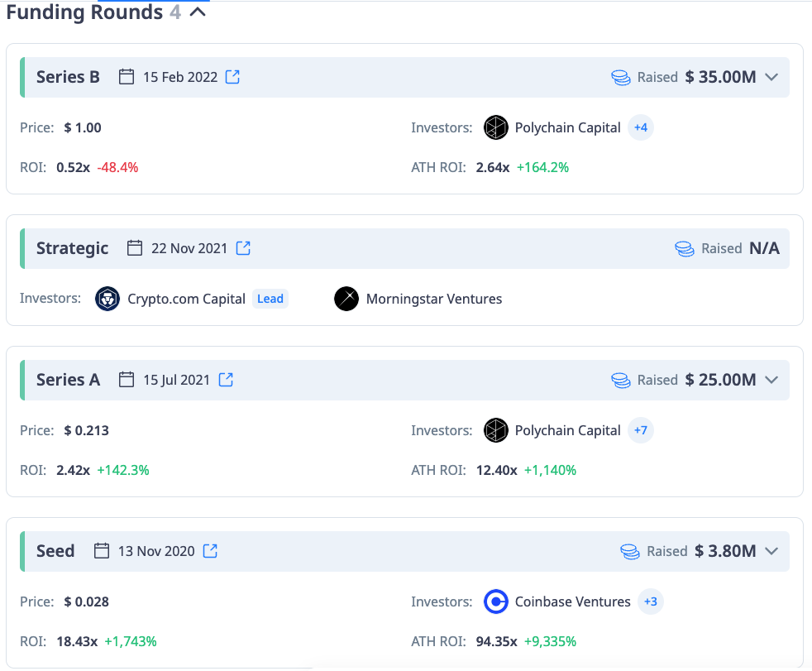
Task: Expand Series A round details chevron
Action: click(771, 380)
